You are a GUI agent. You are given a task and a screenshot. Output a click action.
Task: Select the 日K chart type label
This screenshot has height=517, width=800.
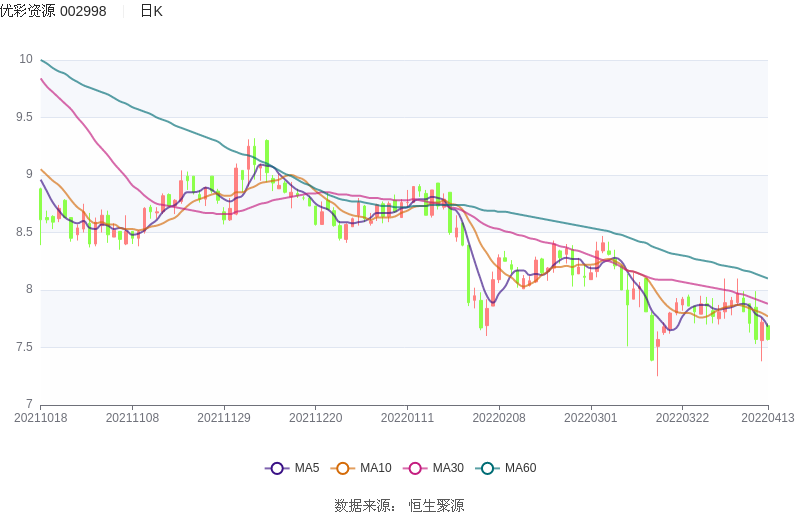pos(151,11)
